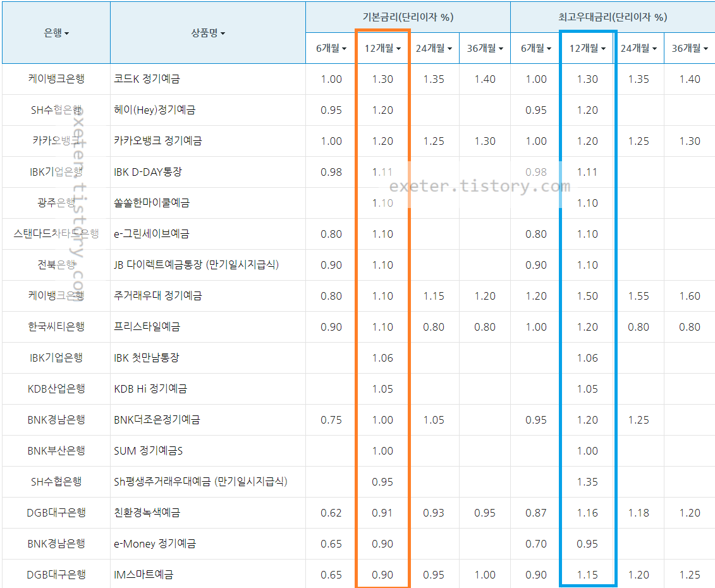Click product IBK D-DAY통장

(148, 171)
